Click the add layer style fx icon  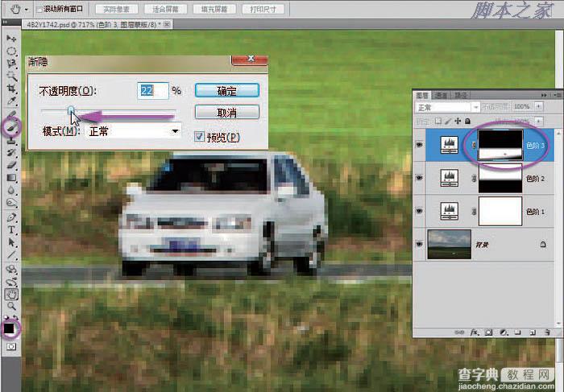[475, 332]
